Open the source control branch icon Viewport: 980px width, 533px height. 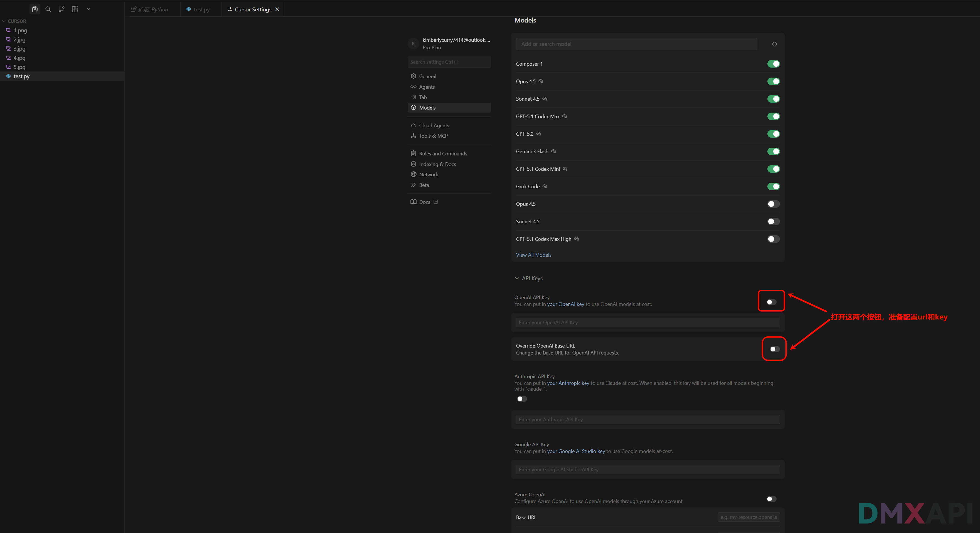click(x=61, y=9)
